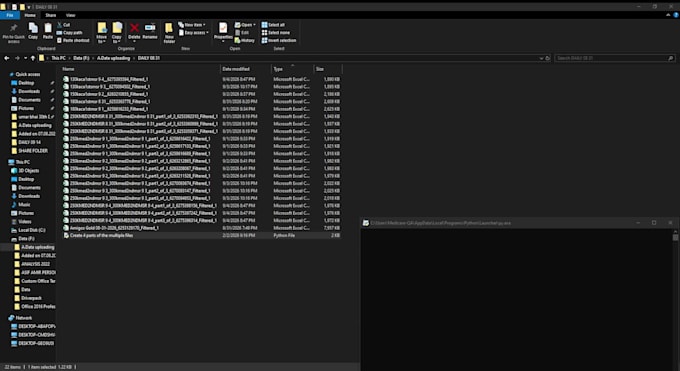Screen dimensions: 680x371
Task: Sort by the Size column header
Action: click(328, 69)
